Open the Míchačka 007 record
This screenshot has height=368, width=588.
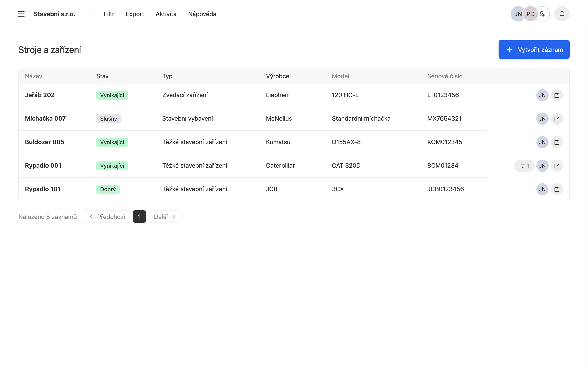tap(45, 119)
